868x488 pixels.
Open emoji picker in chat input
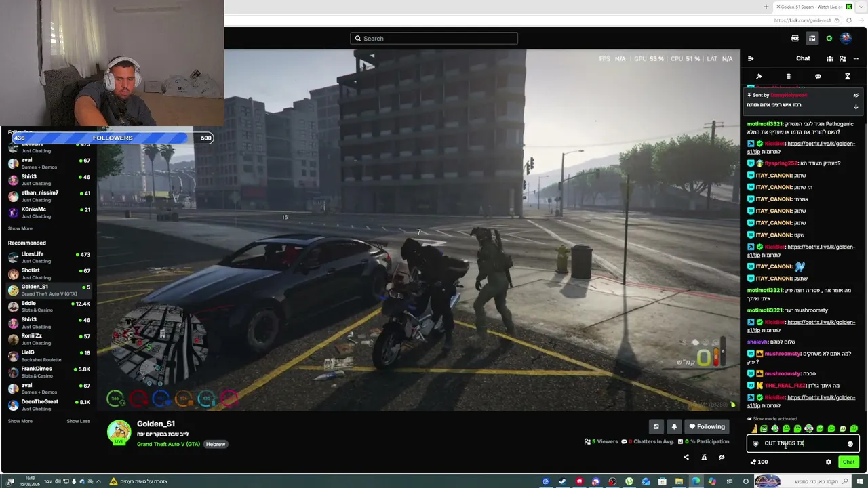coord(850,444)
